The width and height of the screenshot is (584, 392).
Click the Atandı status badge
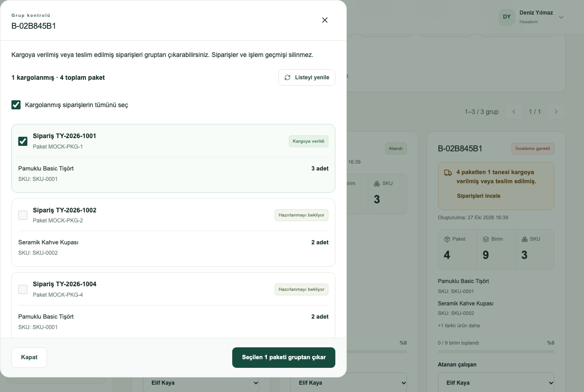pyautogui.click(x=396, y=149)
